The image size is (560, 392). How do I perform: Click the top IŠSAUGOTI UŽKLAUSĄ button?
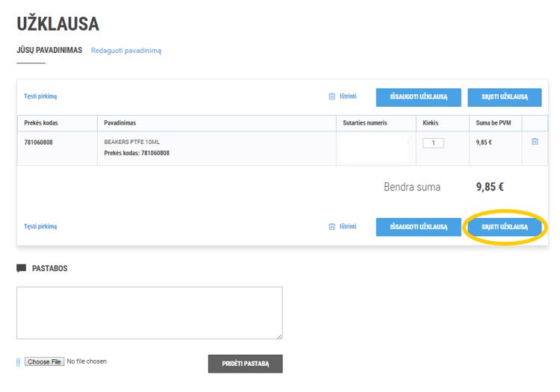click(419, 97)
